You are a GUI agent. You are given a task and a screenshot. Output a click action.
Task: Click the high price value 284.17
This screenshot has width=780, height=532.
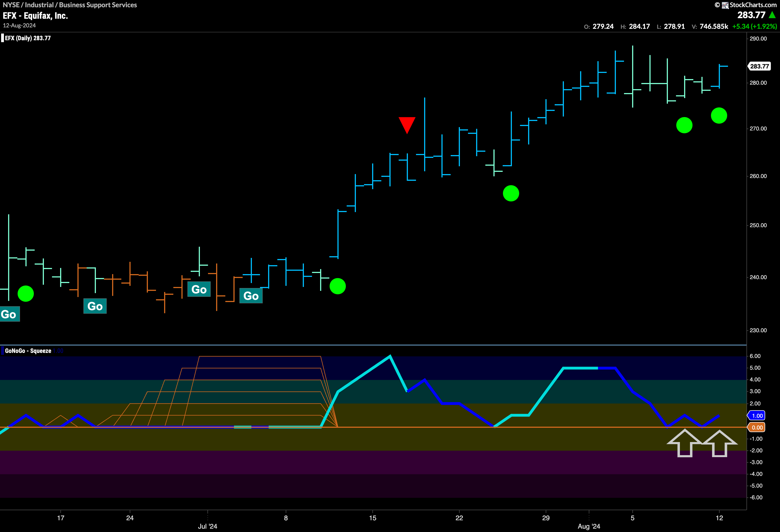point(639,27)
